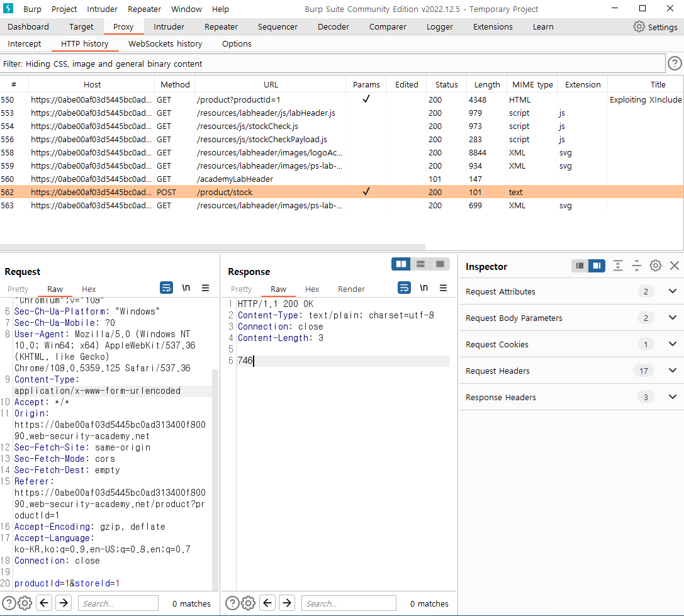
Task: Click the productId=1&storeId=1 request body
Action: 67,583
